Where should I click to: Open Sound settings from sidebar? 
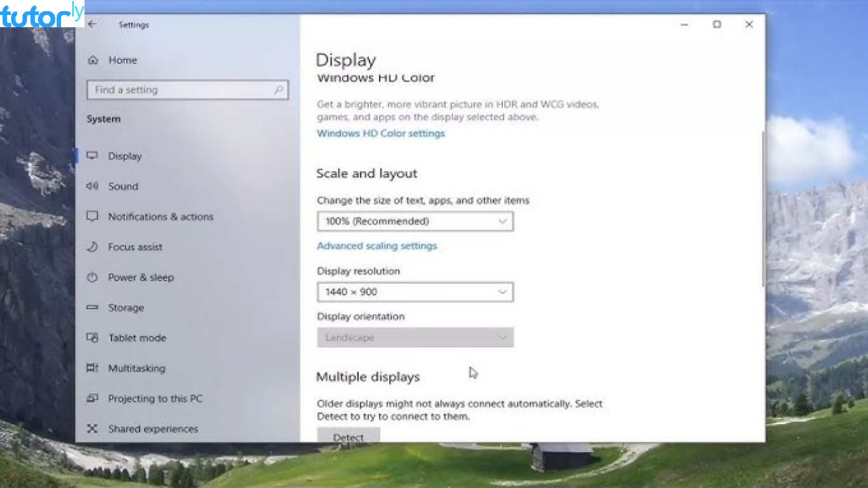(123, 186)
